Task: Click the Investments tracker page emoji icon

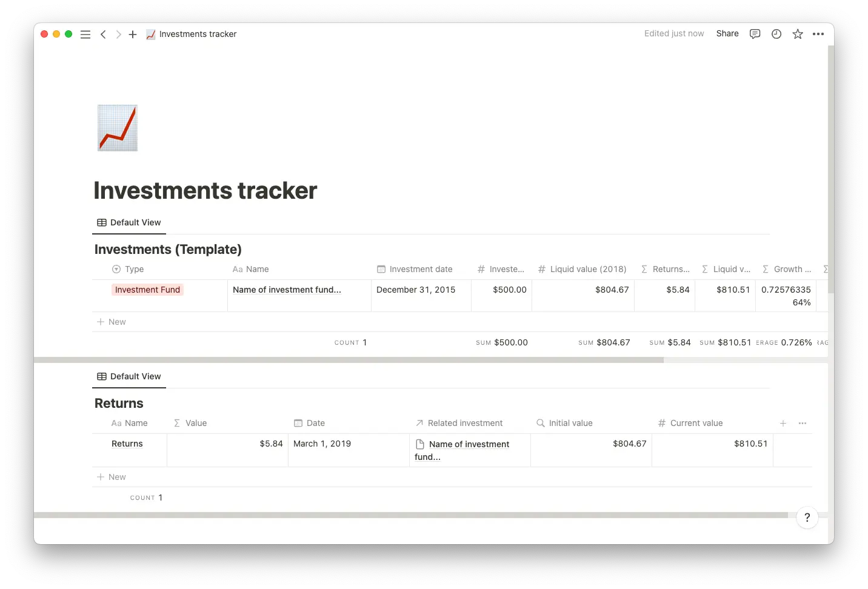Action: (117, 127)
